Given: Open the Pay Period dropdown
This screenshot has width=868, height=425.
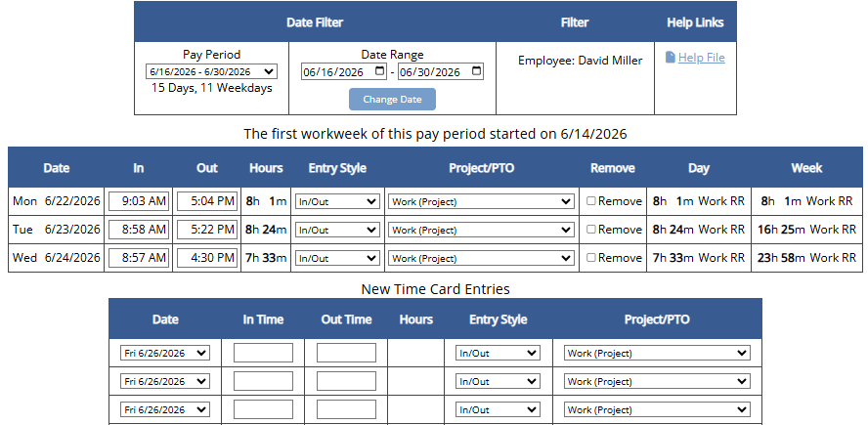Looking at the screenshot, I should (x=211, y=72).
